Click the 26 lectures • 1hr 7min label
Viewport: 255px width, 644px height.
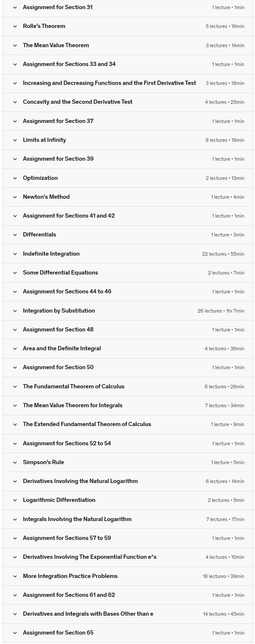click(220, 311)
